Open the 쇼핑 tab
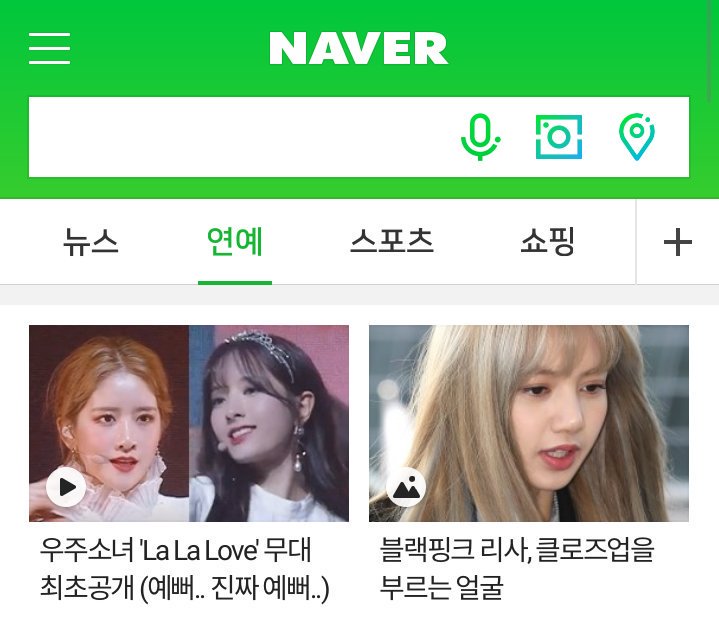 (548, 242)
